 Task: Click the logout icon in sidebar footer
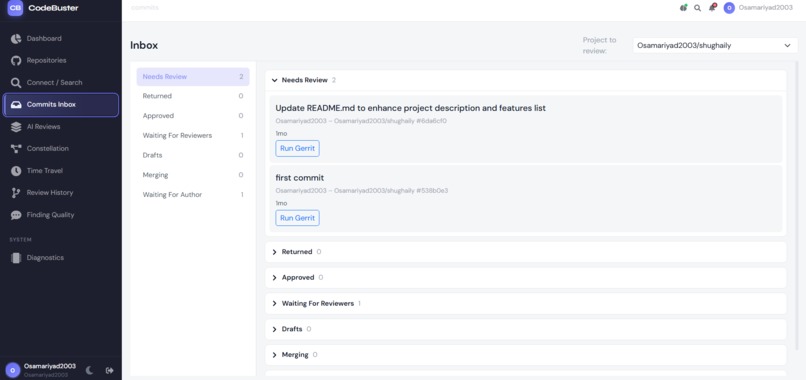pyautogui.click(x=109, y=370)
